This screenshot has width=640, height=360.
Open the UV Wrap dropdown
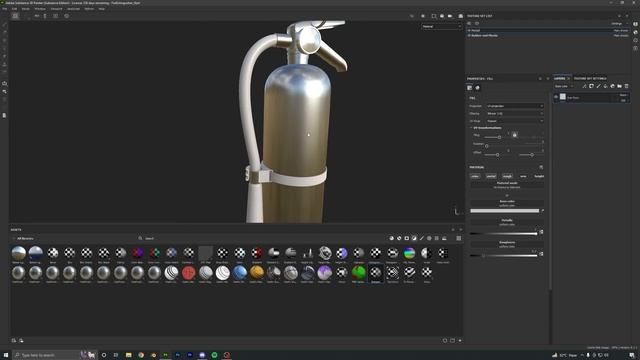(515, 121)
